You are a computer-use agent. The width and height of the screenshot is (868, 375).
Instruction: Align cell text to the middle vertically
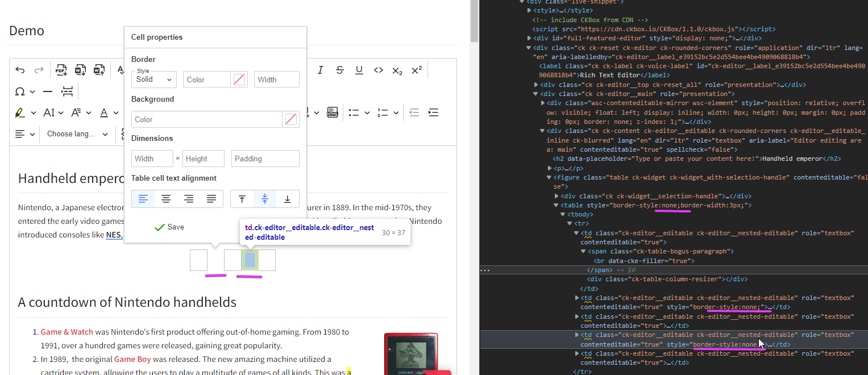coord(265,199)
